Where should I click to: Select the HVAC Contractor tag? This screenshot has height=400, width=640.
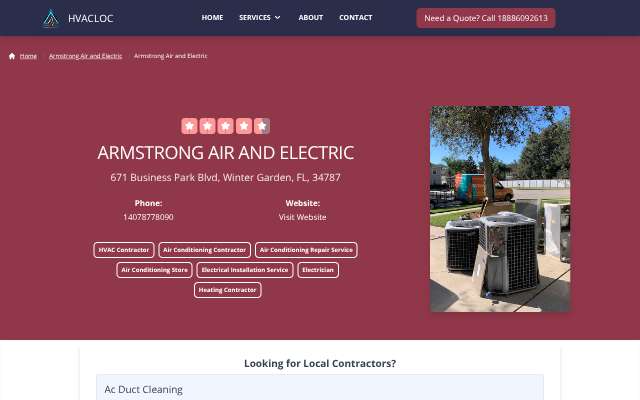[x=124, y=250]
